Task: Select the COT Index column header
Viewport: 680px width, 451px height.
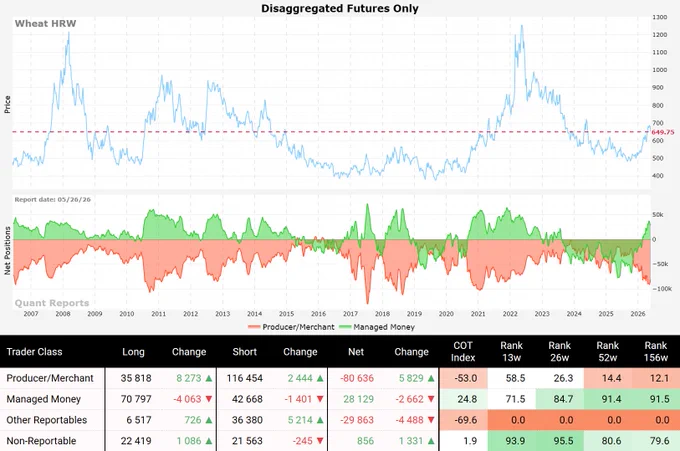Action: pyautogui.click(x=463, y=352)
